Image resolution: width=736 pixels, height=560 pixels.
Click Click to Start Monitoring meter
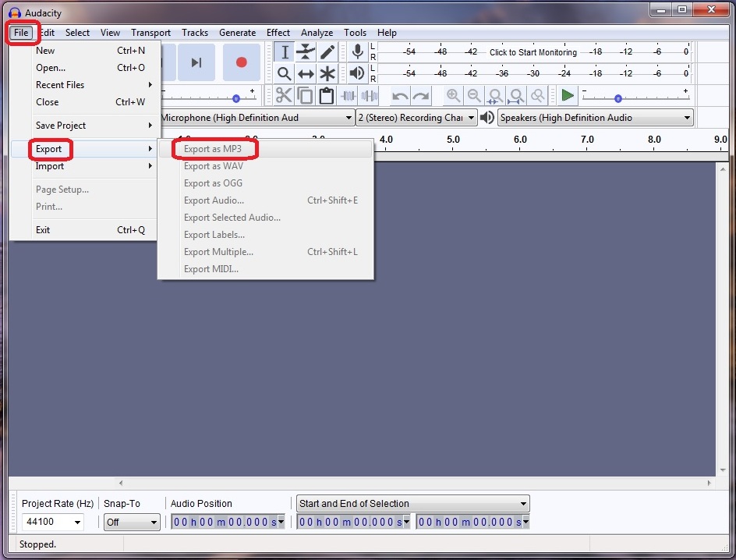pyautogui.click(x=533, y=52)
